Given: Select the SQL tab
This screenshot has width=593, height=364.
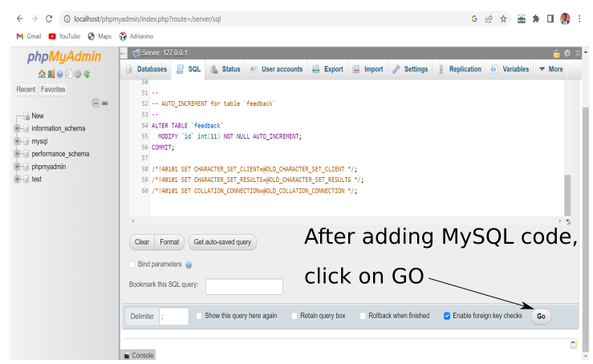Looking at the screenshot, I should (x=189, y=69).
